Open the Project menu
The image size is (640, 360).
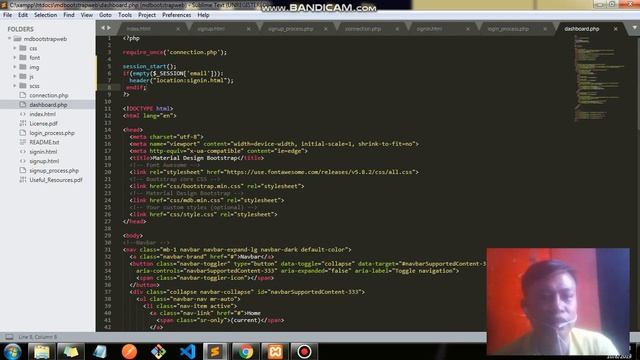coord(147,15)
